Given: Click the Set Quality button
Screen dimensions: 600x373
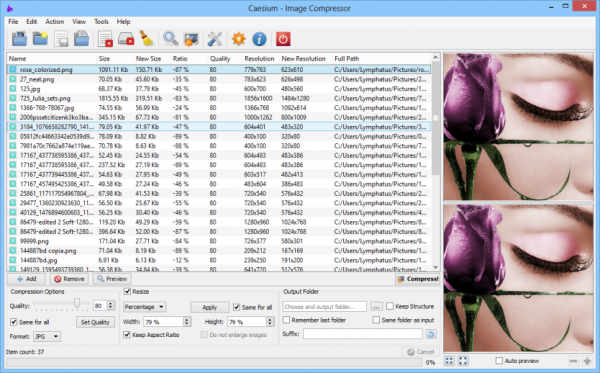Looking at the screenshot, I should (x=95, y=322).
